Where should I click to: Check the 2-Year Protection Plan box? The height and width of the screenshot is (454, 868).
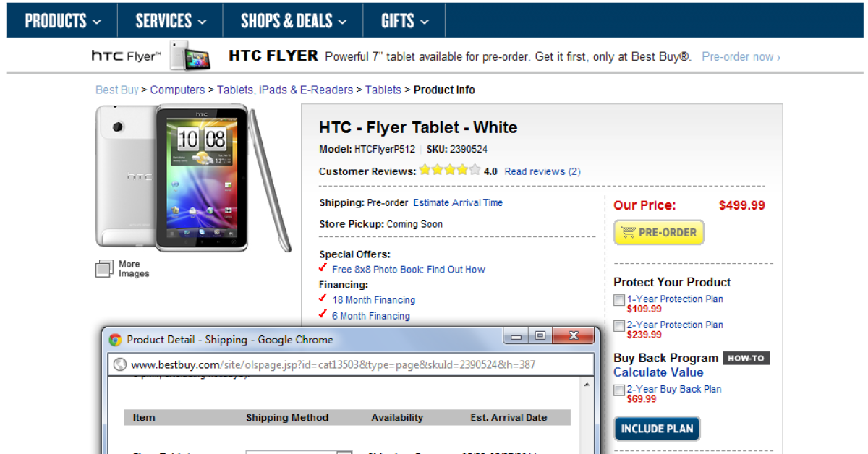(x=619, y=326)
